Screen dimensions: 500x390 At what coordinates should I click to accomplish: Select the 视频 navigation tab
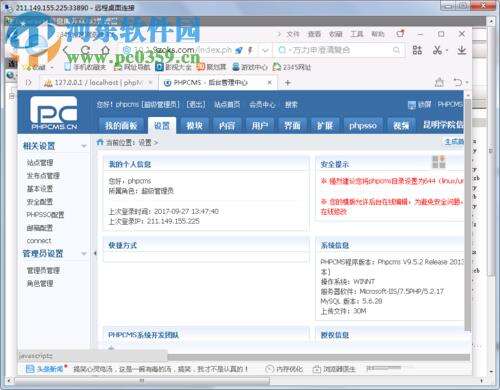(401, 125)
